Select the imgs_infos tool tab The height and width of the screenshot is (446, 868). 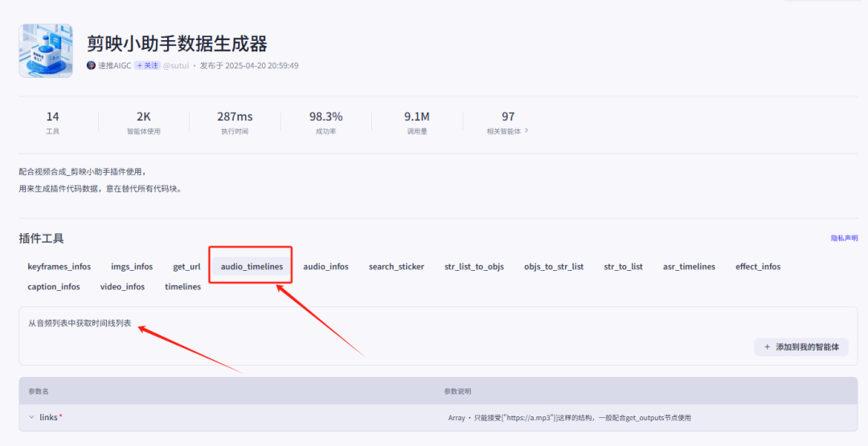[x=132, y=267]
